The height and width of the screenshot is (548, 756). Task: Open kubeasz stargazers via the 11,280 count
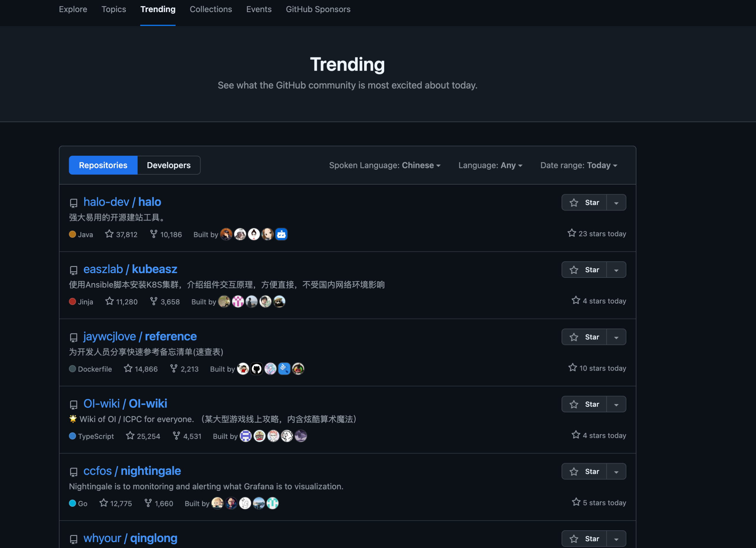coord(121,301)
